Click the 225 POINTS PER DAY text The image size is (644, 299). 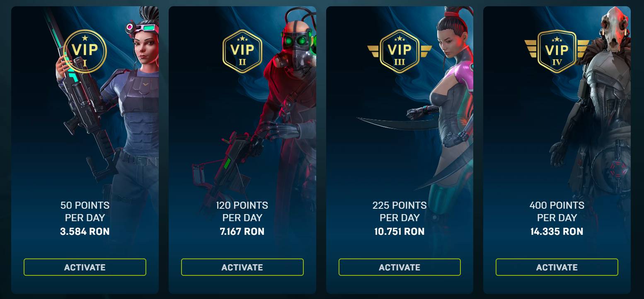point(399,211)
